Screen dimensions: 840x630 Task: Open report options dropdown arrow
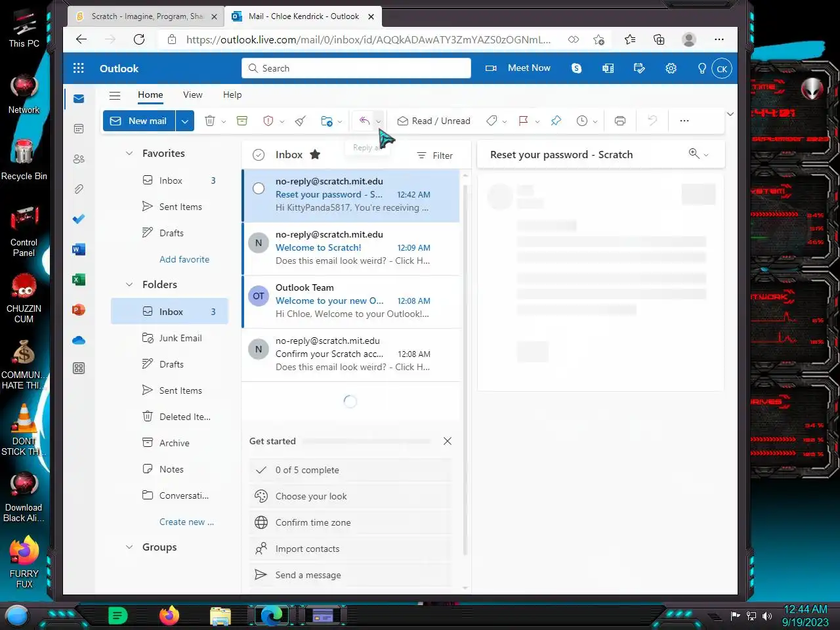(x=282, y=121)
